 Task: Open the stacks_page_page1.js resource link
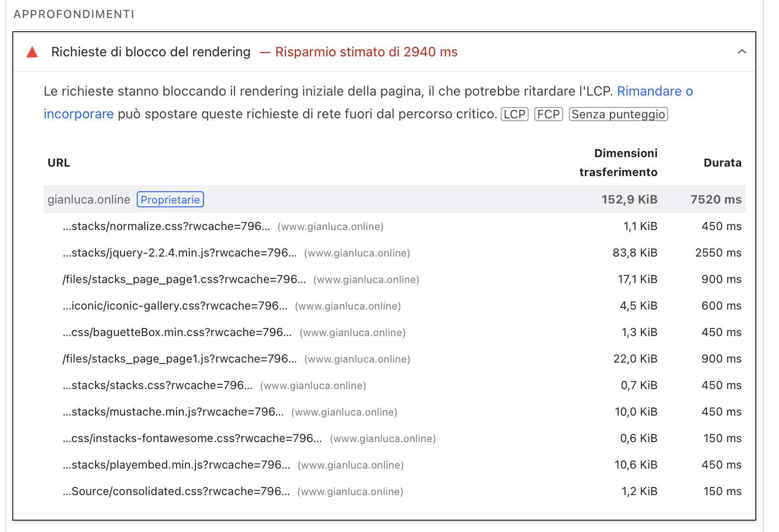[179, 359]
